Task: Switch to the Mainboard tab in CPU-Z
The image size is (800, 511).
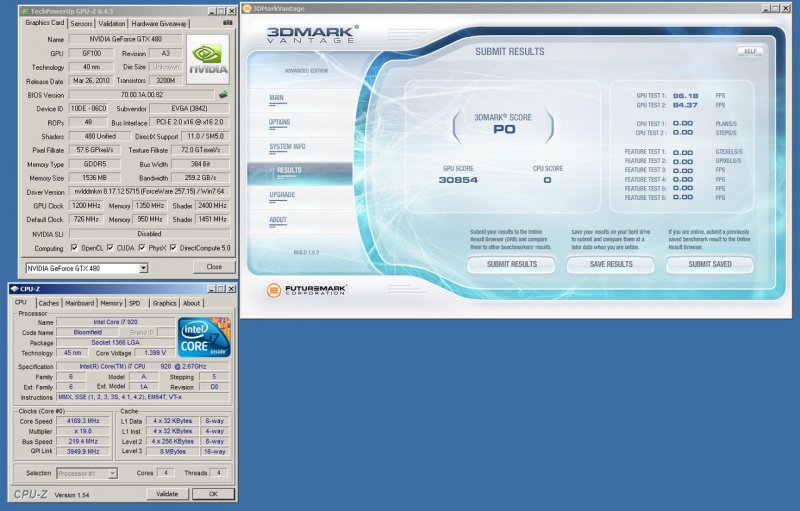Action: (x=80, y=303)
